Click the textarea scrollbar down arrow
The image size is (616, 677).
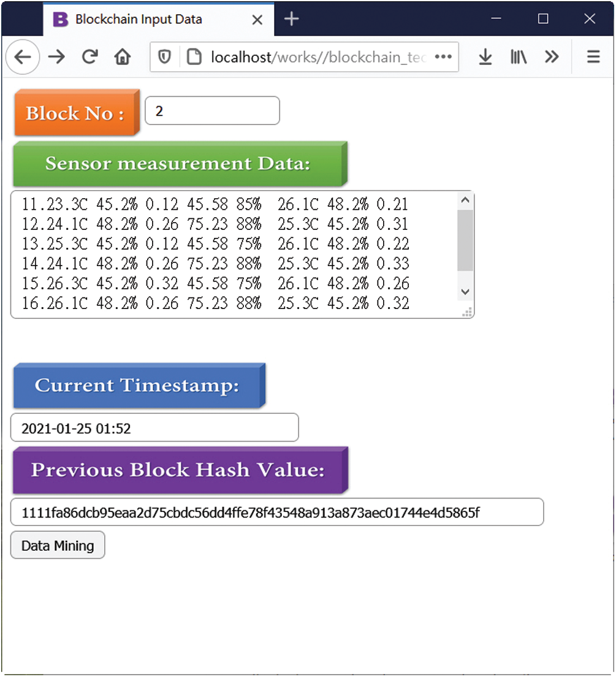(x=465, y=291)
